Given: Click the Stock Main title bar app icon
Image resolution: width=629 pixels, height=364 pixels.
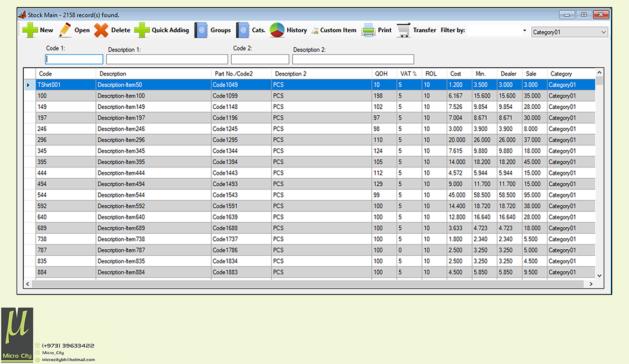Looking at the screenshot, I should 22,15.
